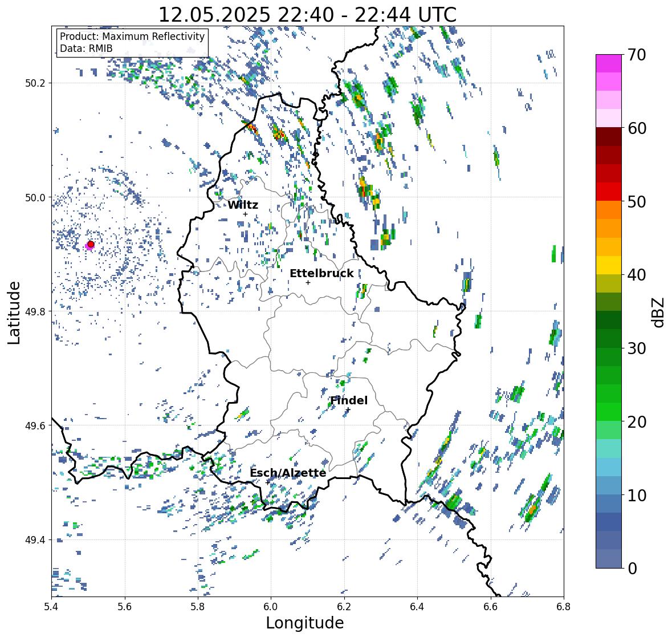Viewport: 672px width, 637px height.
Task: Click the plus marker beside Findel
Action: click(348, 410)
